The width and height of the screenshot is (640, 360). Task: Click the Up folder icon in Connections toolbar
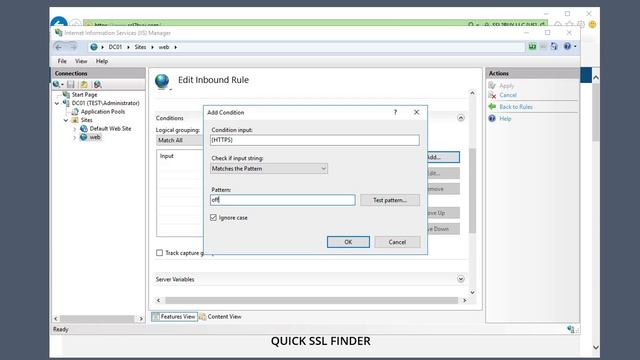tap(84, 84)
